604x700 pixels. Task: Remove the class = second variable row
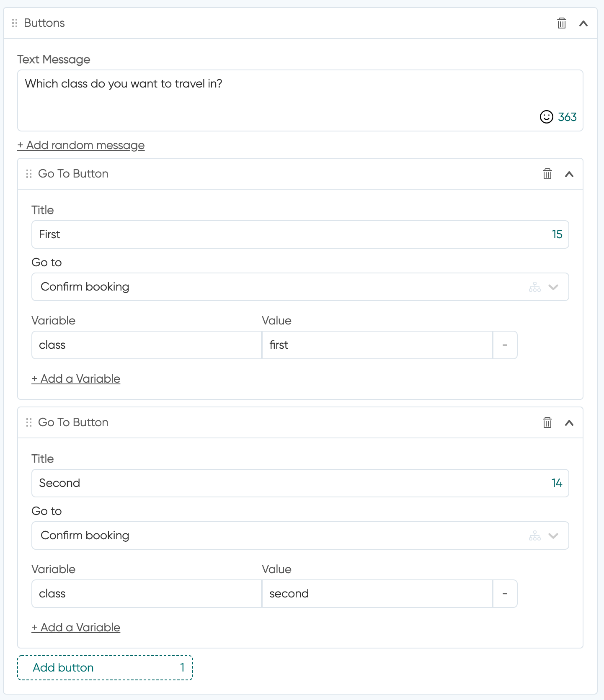click(505, 594)
